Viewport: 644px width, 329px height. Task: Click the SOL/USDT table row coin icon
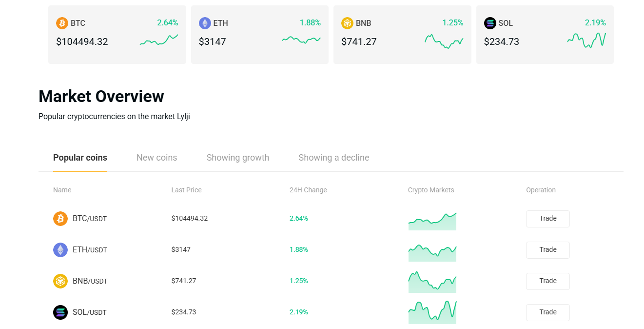coord(60,312)
